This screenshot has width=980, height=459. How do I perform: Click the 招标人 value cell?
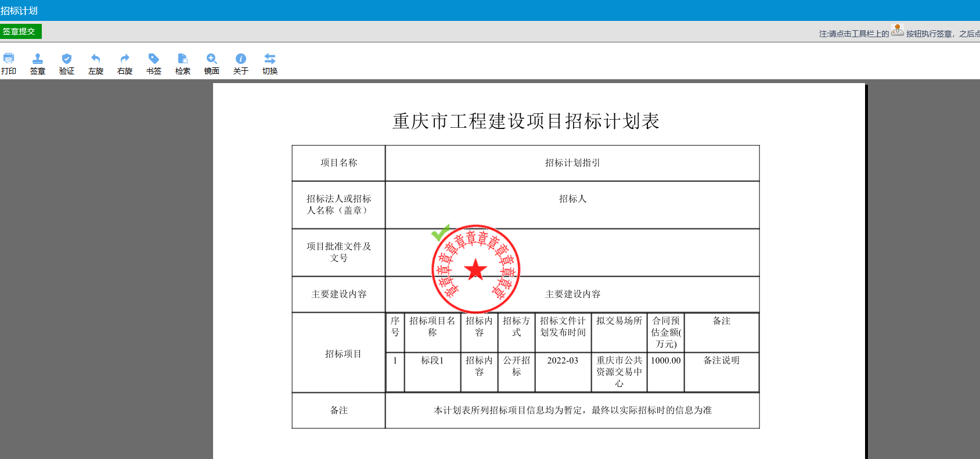coord(572,205)
